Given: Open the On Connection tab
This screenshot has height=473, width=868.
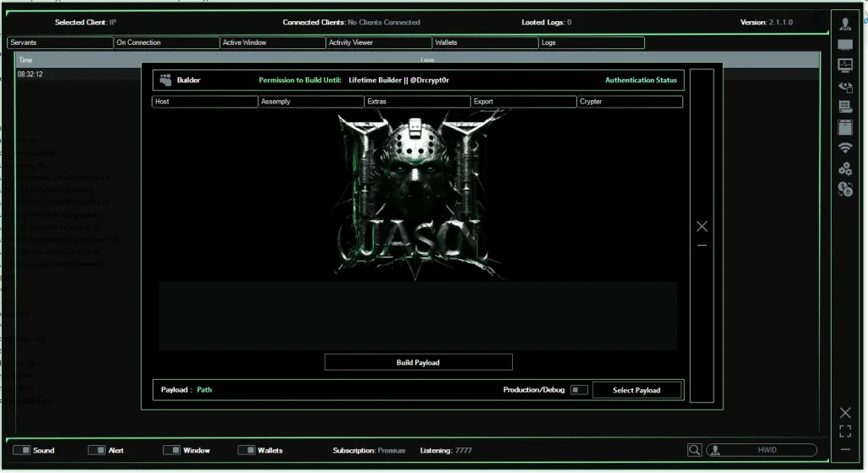Looking at the screenshot, I should tap(166, 42).
